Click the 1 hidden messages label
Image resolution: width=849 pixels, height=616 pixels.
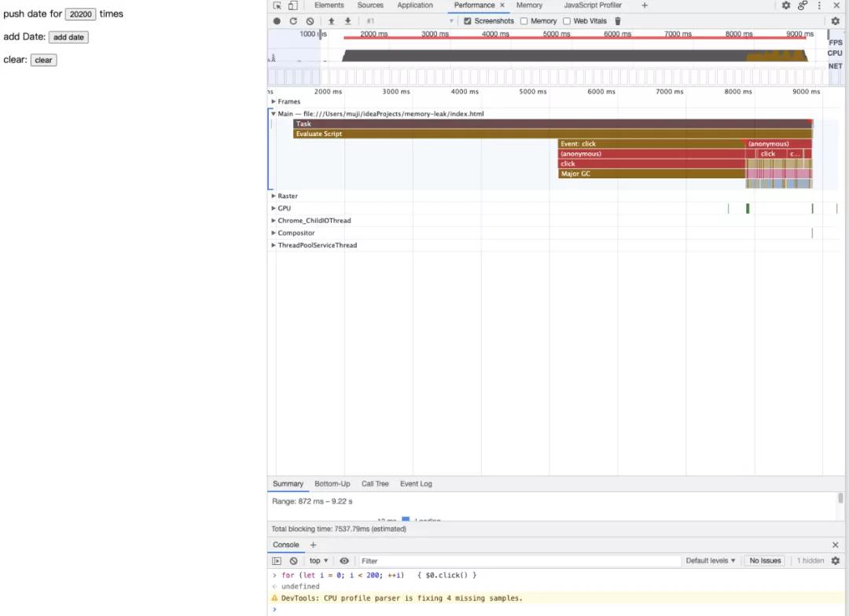click(810, 561)
